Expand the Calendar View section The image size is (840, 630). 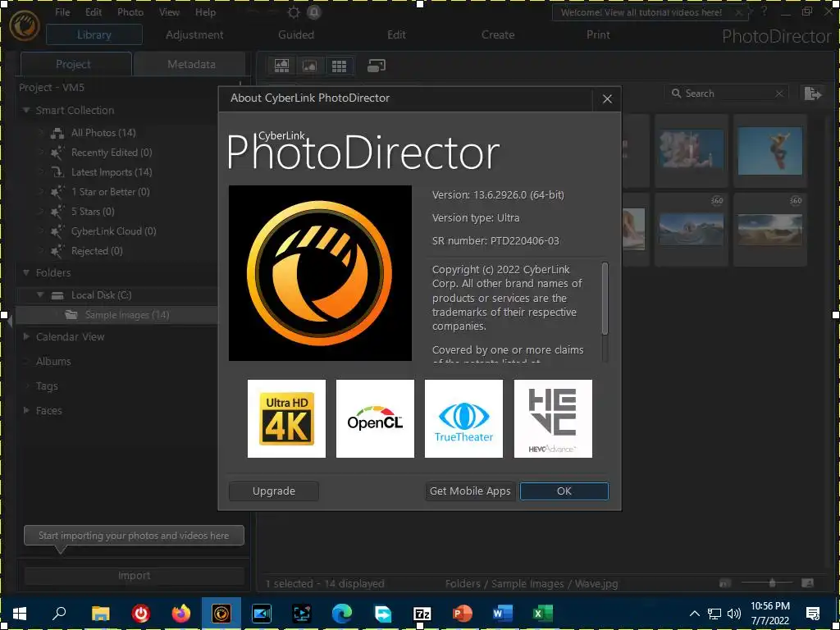[x=25, y=337]
